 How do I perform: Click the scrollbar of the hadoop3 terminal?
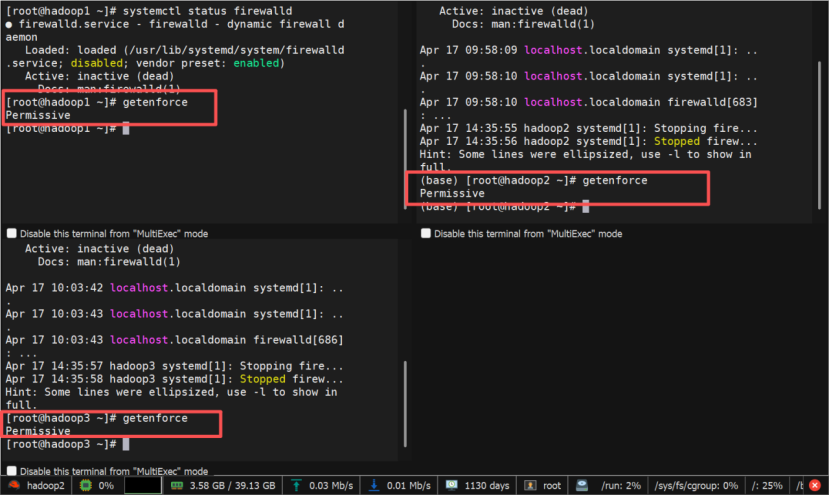click(x=405, y=404)
